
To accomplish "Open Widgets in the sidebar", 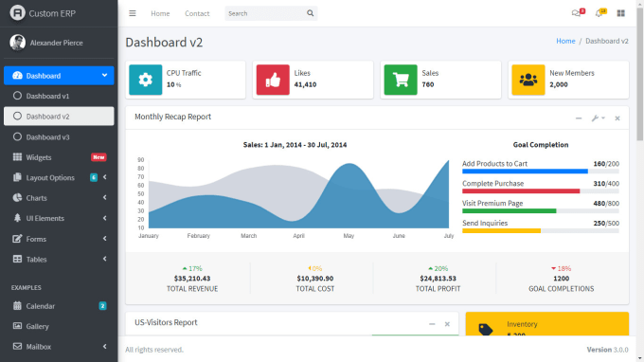I will [x=59, y=157].
